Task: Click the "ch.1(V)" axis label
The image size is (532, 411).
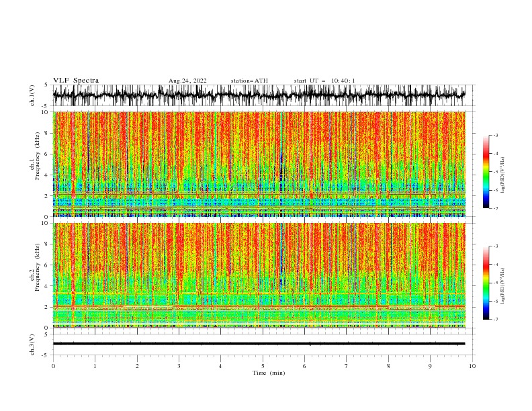Action: [x=32, y=95]
